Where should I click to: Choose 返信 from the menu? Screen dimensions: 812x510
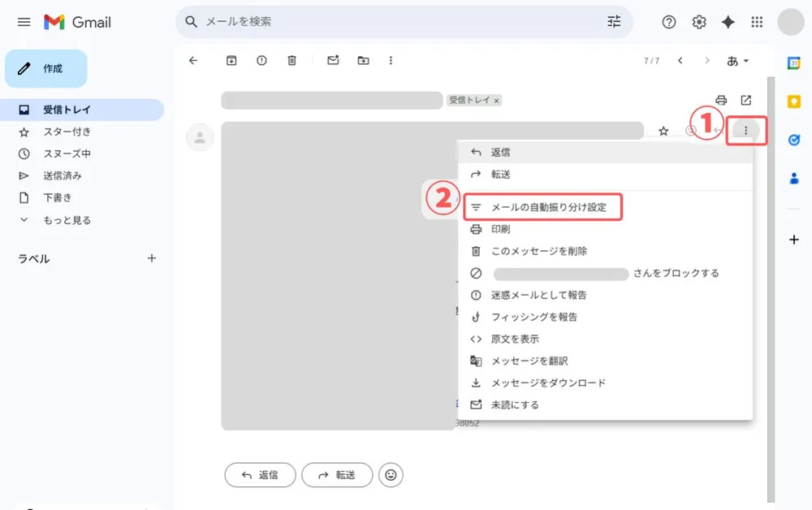tap(606, 152)
